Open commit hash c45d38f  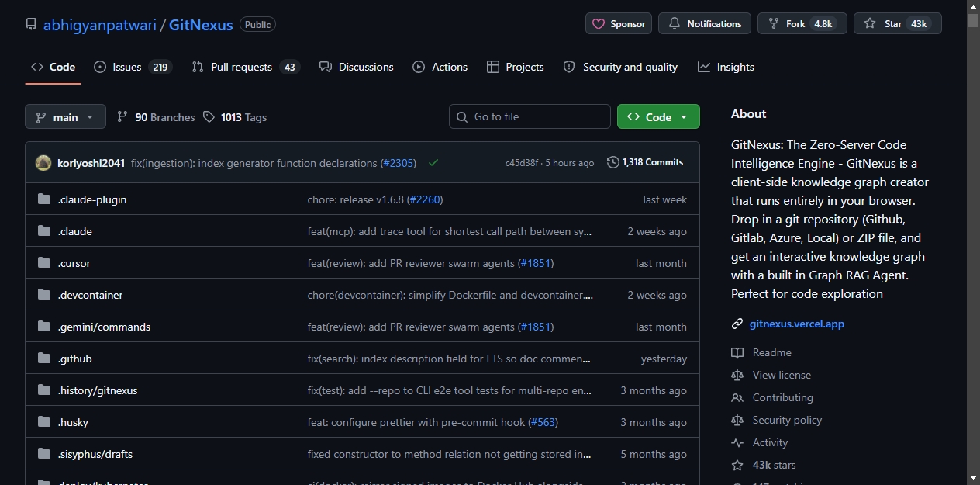pos(522,163)
